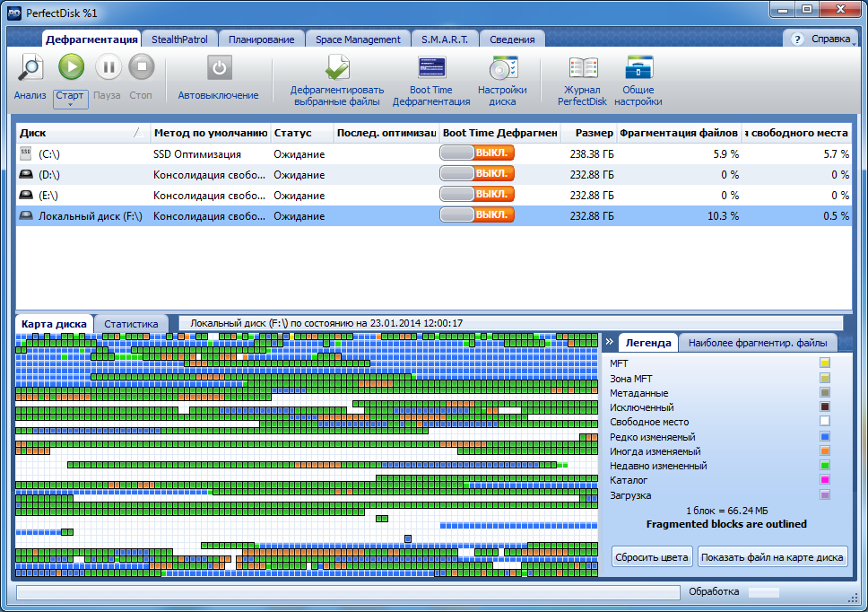This screenshot has width=868, height=612.
Task: Toggle Boot Time defrag switch for E:\
Action: pyautogui.click(x=477, y=194)
